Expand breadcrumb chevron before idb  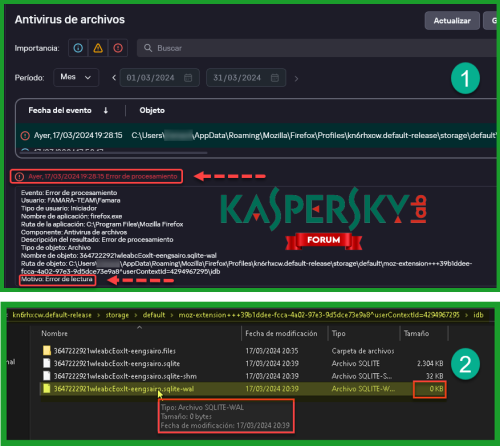click(466, 315)
